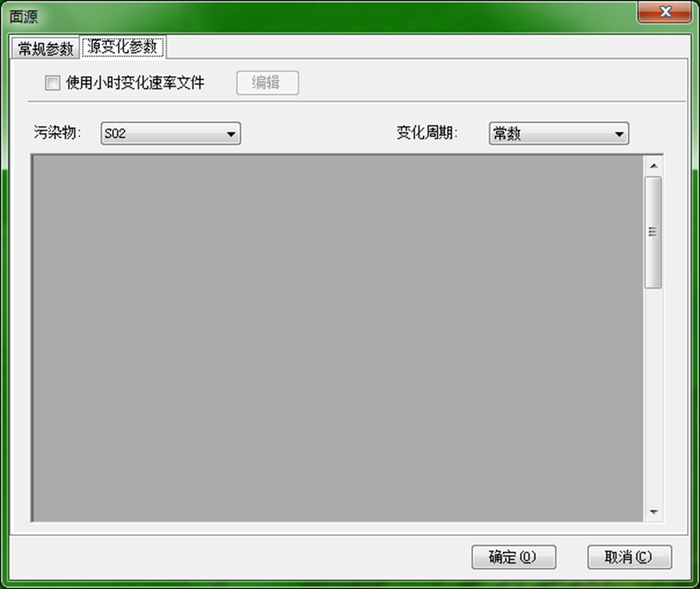This screenshot has width=700, height=589.
Task: Open the 变化周期 常数 combo box
Action: (x=559, y=133)
